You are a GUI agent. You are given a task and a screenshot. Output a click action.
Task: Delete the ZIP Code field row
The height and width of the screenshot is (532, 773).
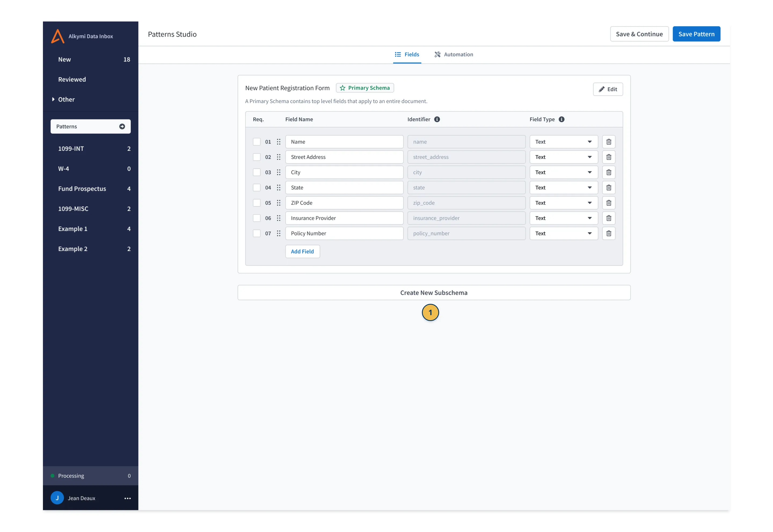point(608,203)
